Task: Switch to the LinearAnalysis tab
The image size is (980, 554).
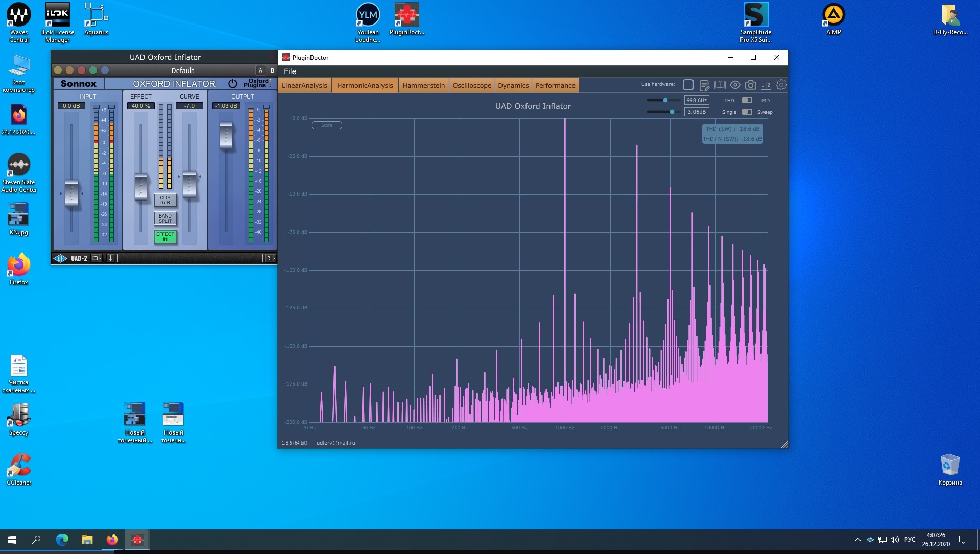Action: tap(304, 85)
